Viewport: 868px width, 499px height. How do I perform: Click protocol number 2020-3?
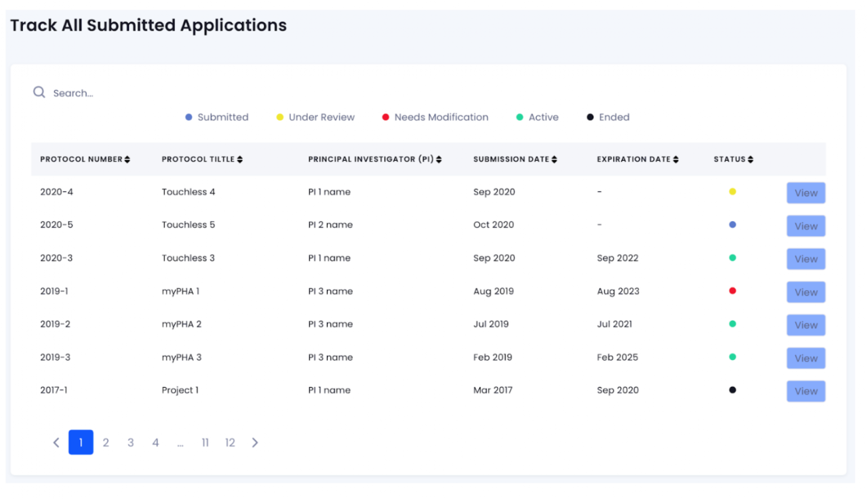point(56,258)
